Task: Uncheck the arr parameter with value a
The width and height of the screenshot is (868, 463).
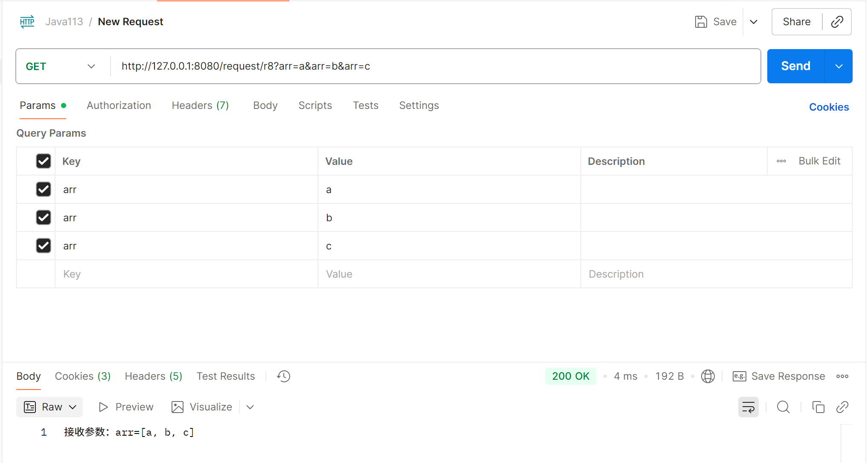Action: pyautogui.click(x=44, y=189)
